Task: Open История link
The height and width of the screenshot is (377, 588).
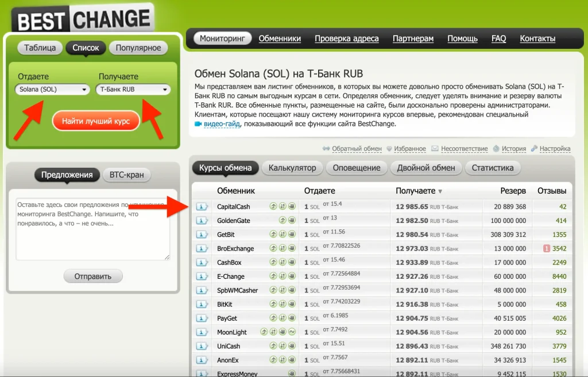Action: pyautogui.click(x=514, y=149)
